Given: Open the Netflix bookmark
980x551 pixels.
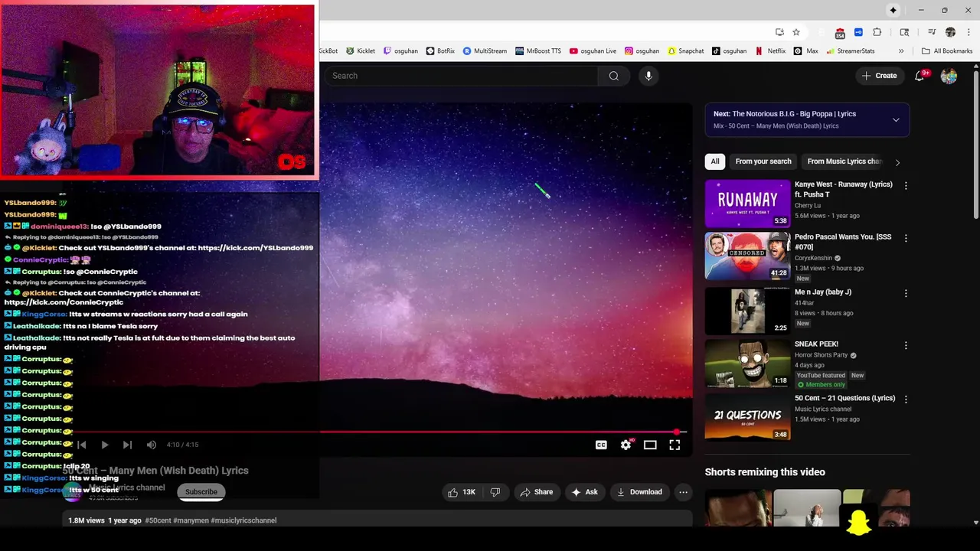Looking at the screenshot, I should [770, 51].
